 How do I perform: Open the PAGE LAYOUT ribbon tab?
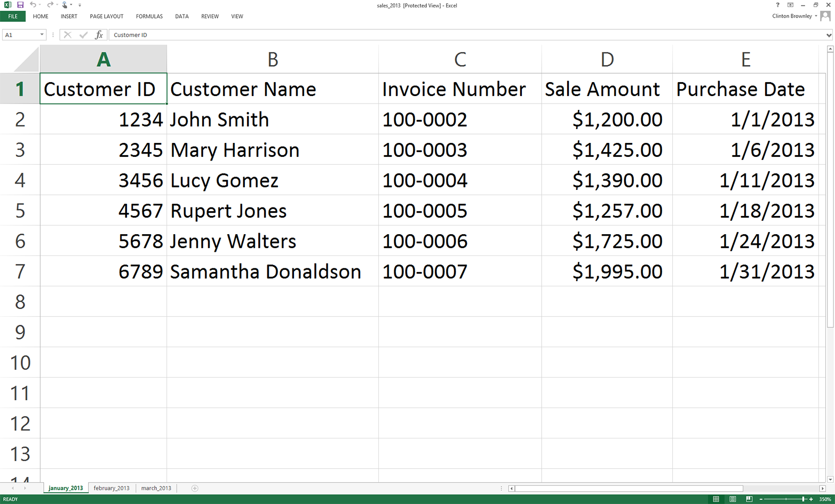tap(107, 17)
